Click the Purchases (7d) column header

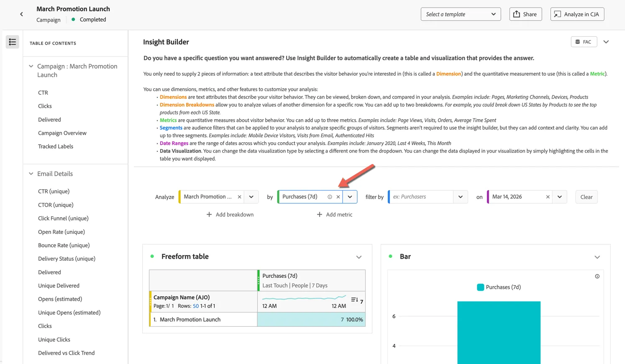(x=312, y=280)
